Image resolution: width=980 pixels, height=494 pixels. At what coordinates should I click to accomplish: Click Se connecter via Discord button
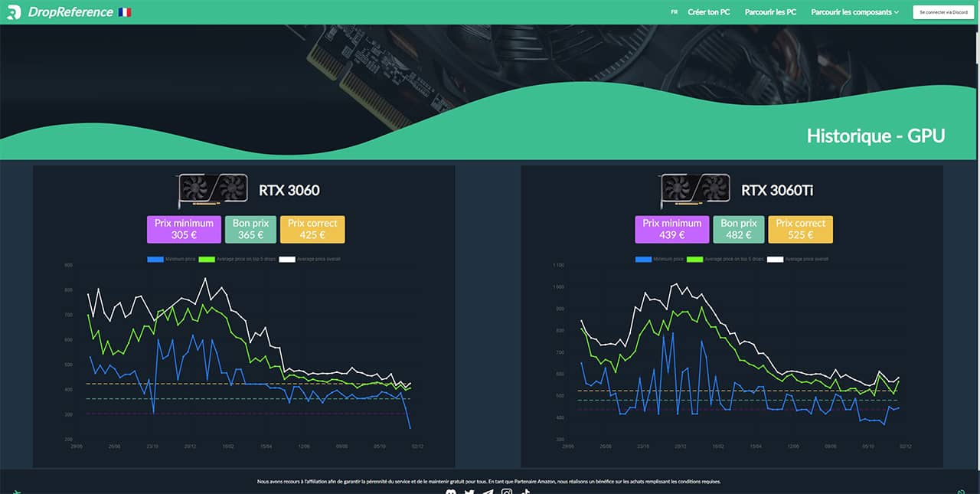pyautogui.click(x=943, y=12)
